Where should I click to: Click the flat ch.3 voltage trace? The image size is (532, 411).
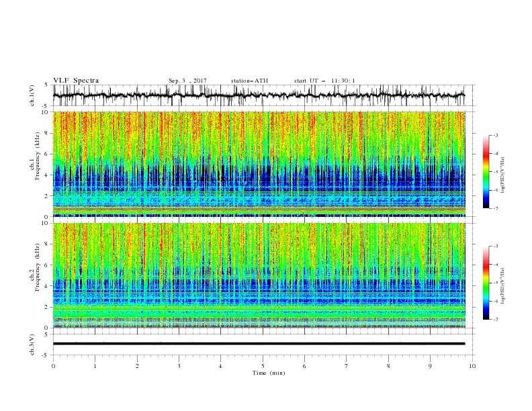[259, 344]
